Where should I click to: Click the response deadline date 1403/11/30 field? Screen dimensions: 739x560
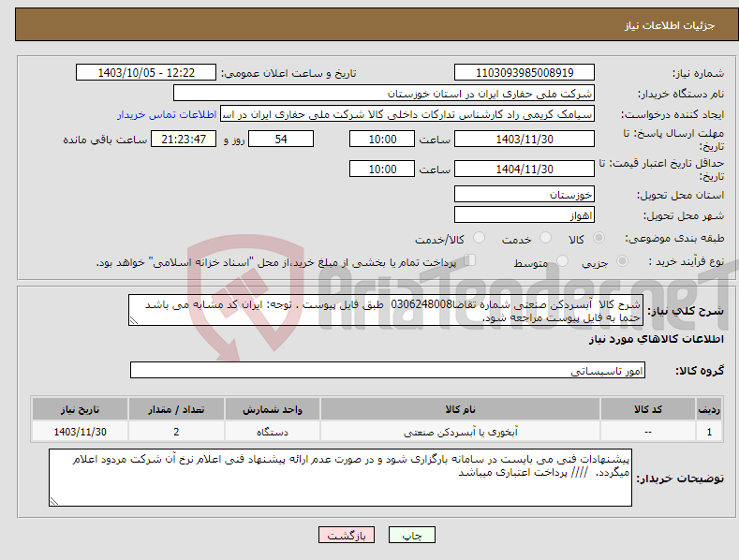[x=525, y=139]
